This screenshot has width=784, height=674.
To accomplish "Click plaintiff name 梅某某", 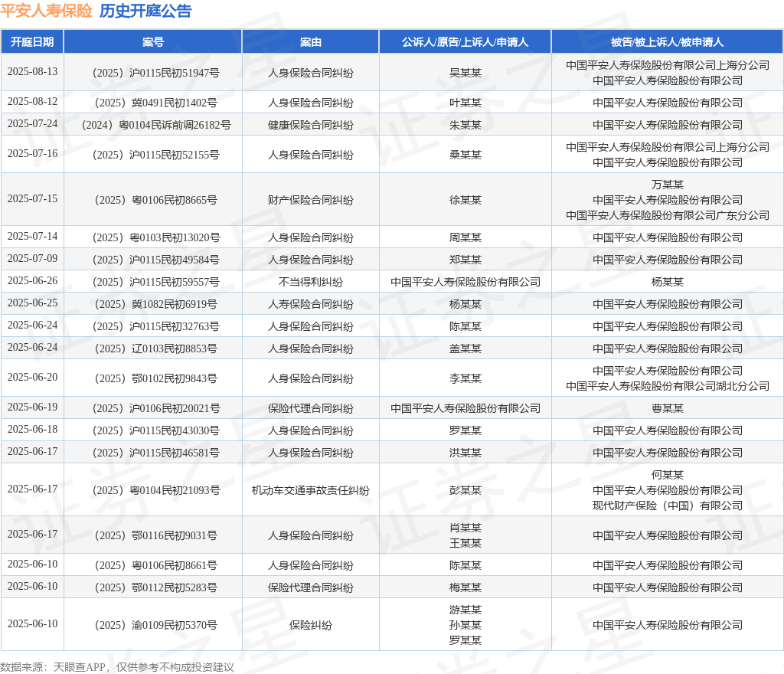I will [465, 587].
